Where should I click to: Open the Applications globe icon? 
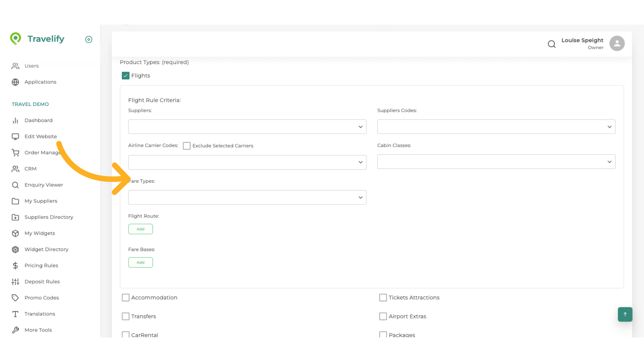15,82
